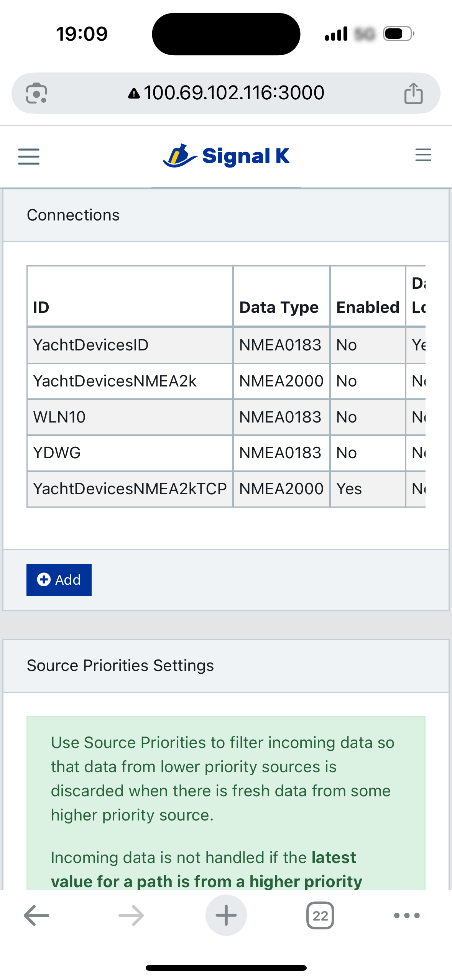Select the YachtDevicesID connection row
The image size is (452, 980).
click(x=91, y=345)
